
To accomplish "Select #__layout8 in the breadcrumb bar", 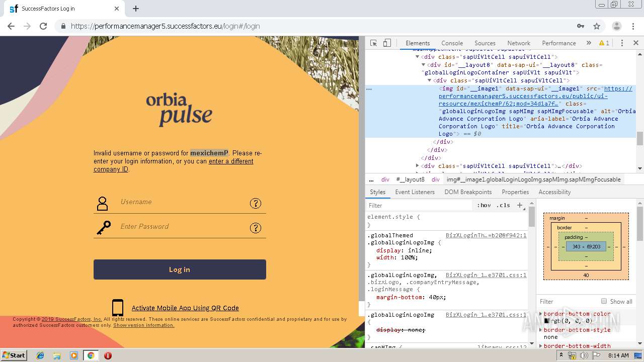I will click(410, 179).
